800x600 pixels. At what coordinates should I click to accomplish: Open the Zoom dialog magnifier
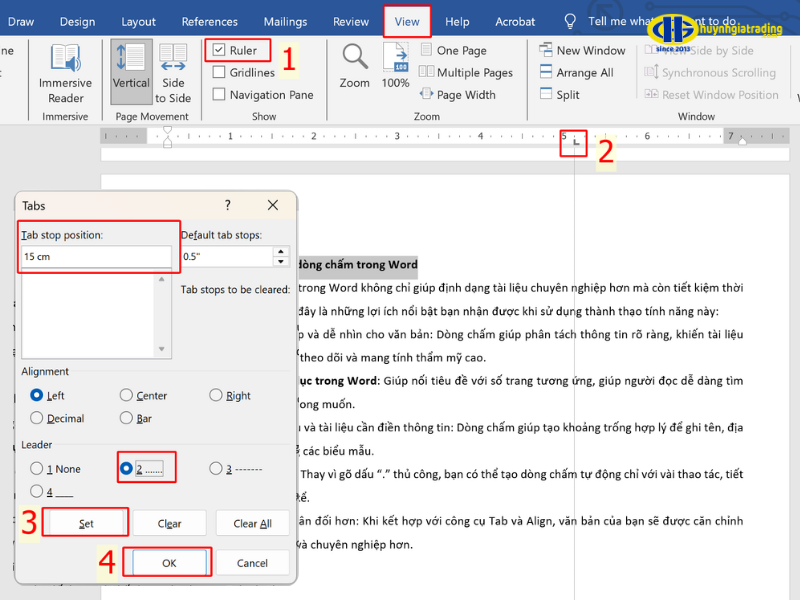pos(355,65)
